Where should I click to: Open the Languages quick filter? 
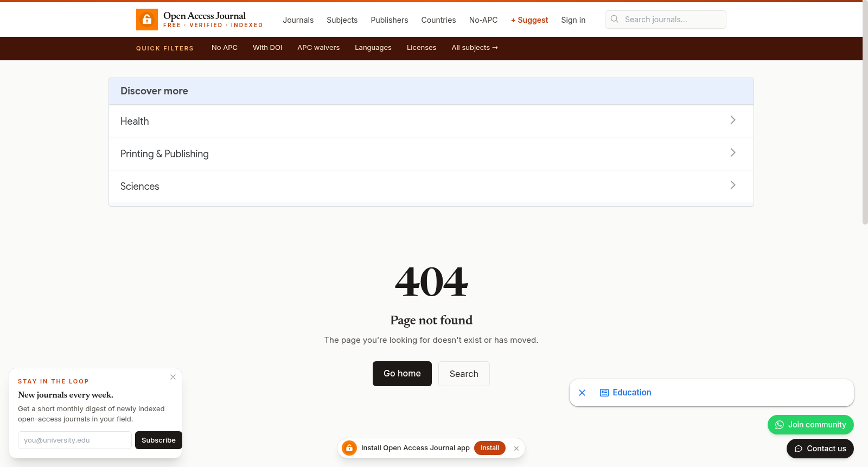click(x=373, y=48)
